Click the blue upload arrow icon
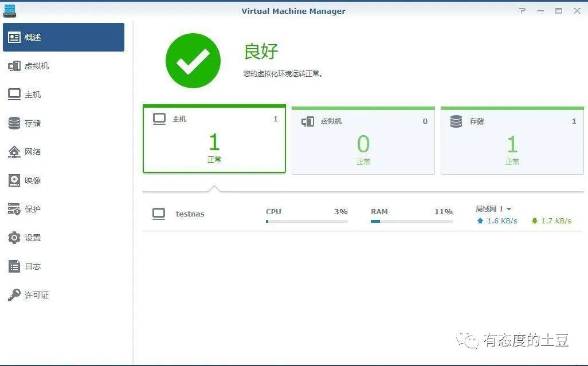588x366 pixels. point(480,221)
